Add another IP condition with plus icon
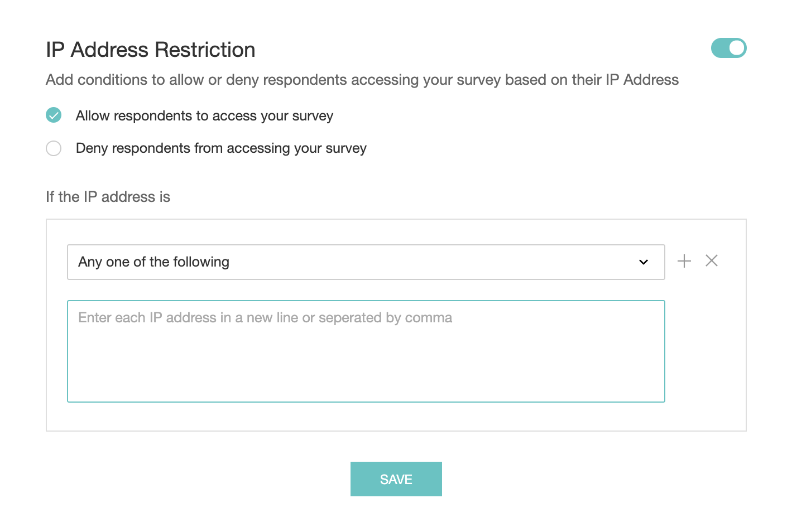 [x=684, y=261]
